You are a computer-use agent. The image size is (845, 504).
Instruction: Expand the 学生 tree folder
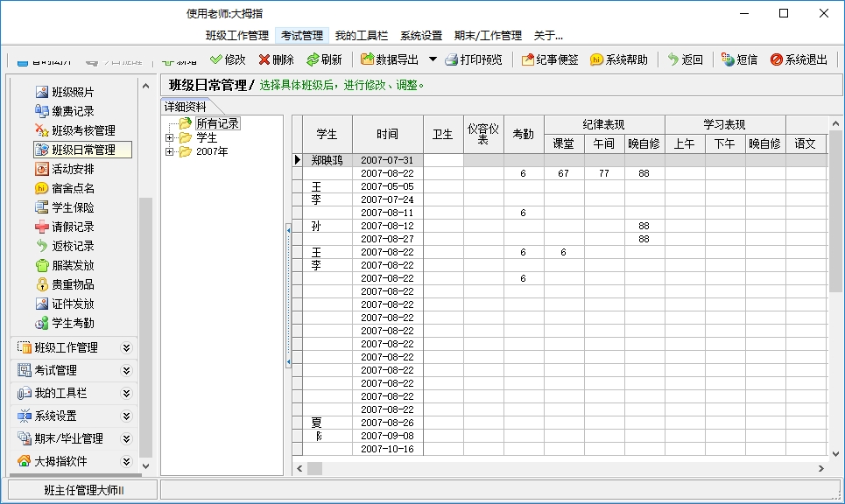point(170,138)
